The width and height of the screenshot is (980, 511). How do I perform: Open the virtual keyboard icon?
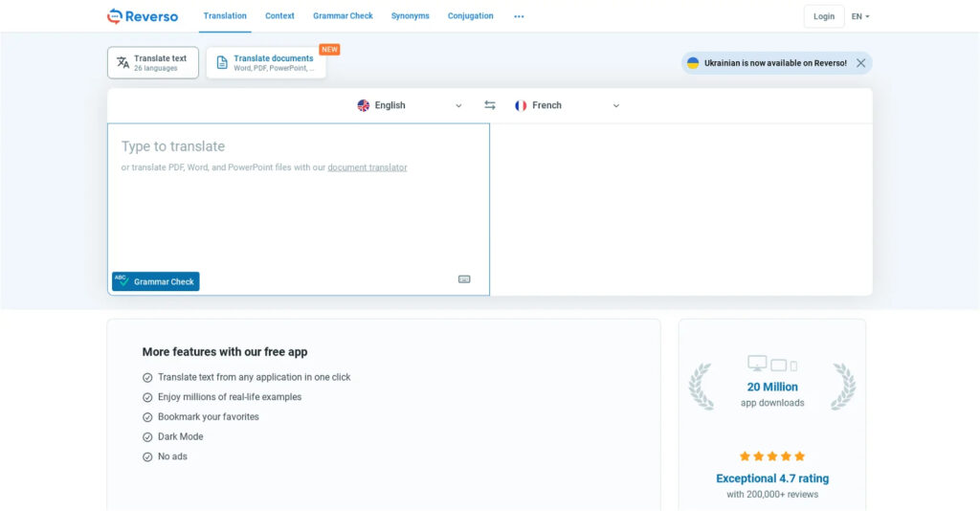click(x=464, y=279)
